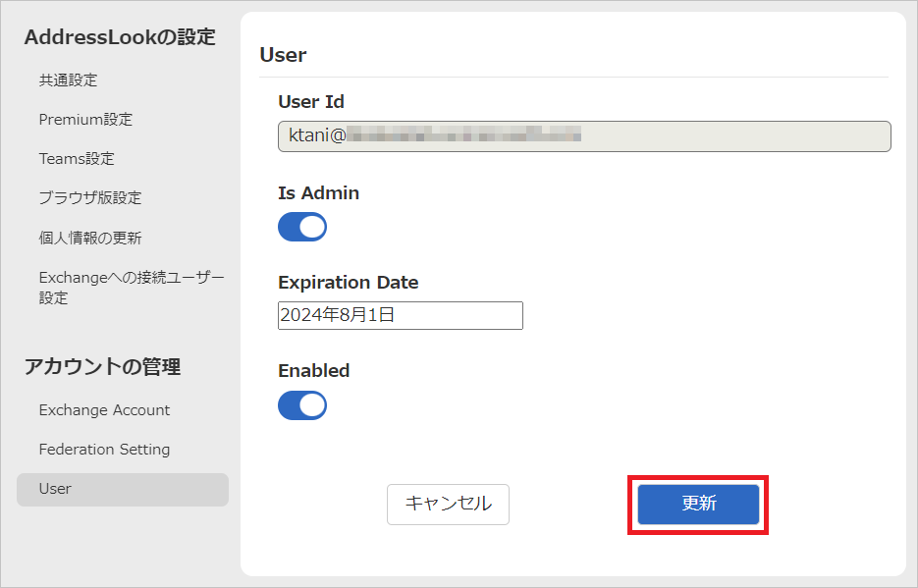Open Exchangeへの接続ユーザー設定 page
The height and width of the screenshot is (588, 918).
click(x=131, y=288)
